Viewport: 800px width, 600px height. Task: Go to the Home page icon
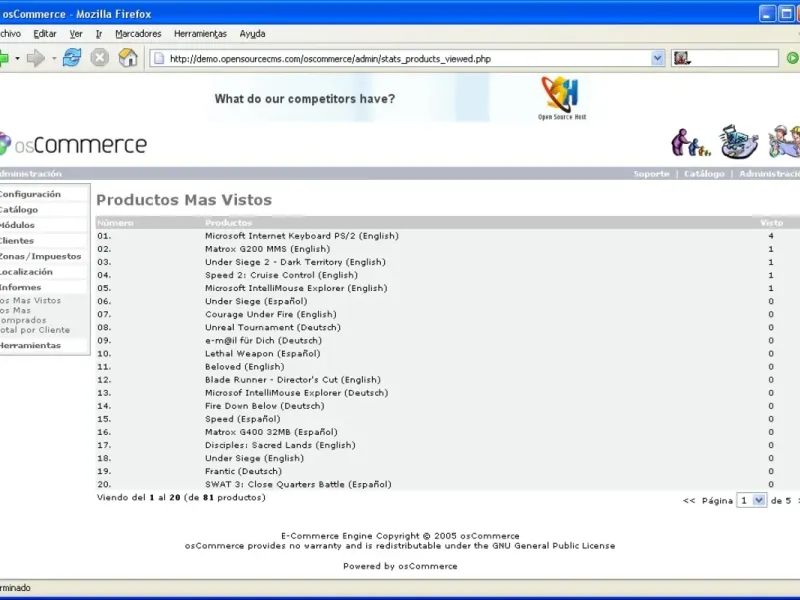[128, 58]
